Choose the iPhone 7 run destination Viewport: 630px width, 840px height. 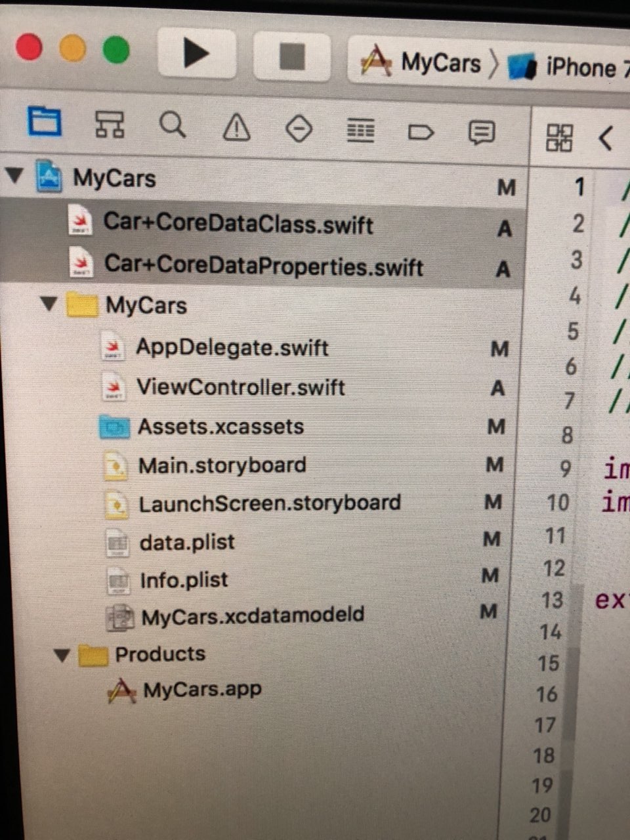pos(570,68)
